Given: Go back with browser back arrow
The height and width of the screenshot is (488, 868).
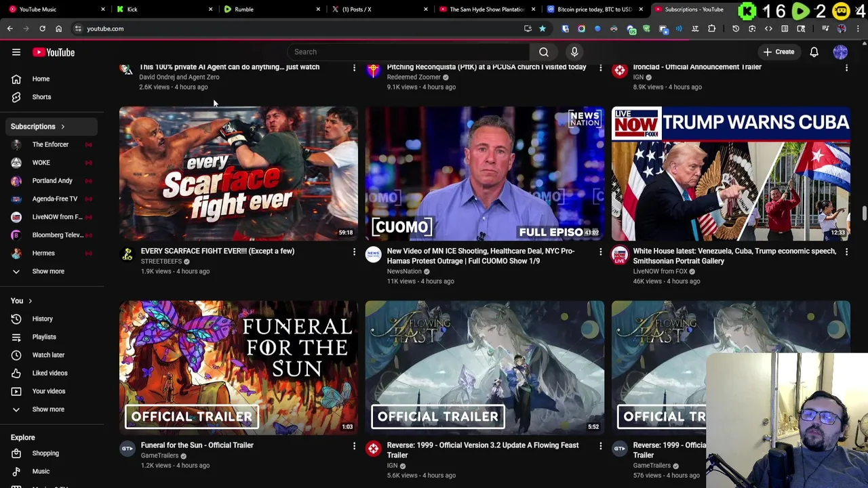Looking at the screenshot, I should point(9,28).
